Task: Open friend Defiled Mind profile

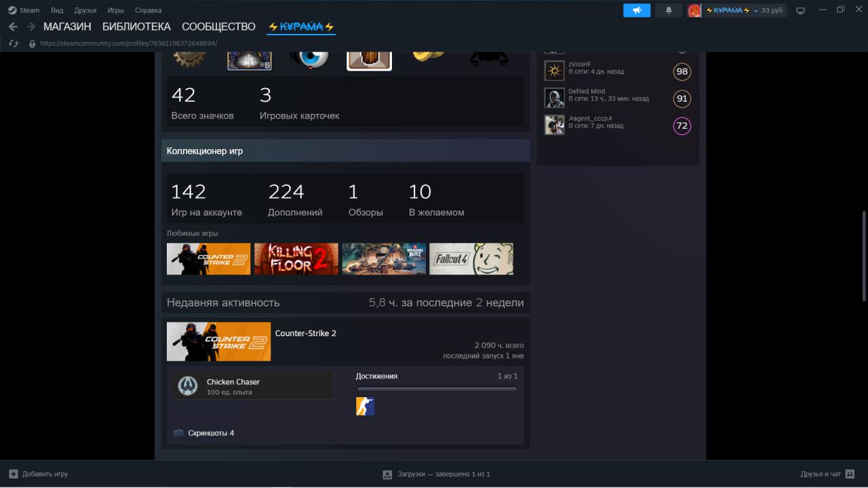Action: 587,91
